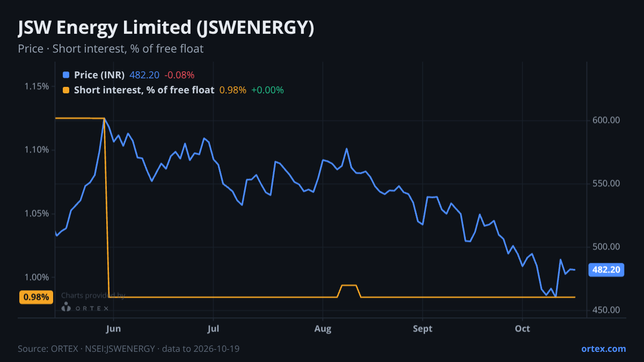
Task: Click the 450.00 right axis label
Action: click(x=606, y=310)
